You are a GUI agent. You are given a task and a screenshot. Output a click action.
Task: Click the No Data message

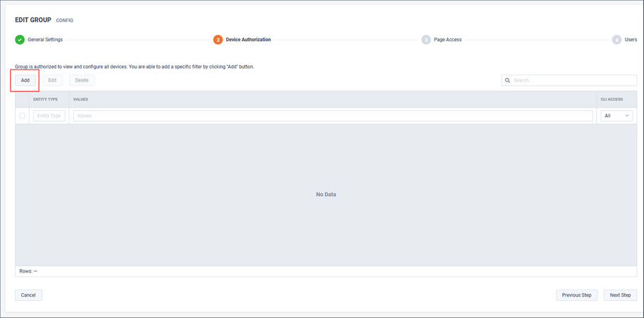(326, 194)
